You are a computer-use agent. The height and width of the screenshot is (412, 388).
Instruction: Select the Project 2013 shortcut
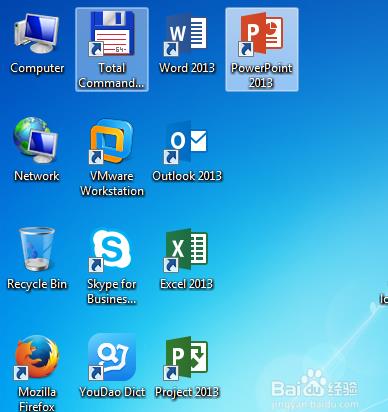pyautogui.click(x=186, y=358)
